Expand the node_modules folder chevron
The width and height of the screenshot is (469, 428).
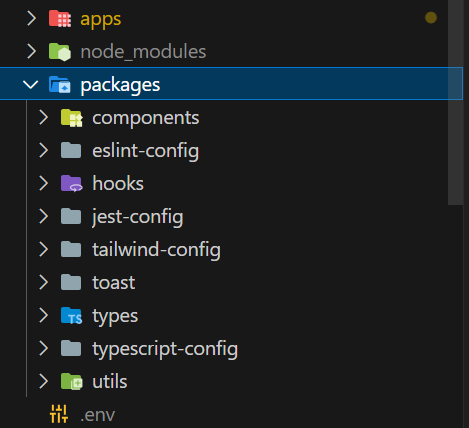(31, 52)
